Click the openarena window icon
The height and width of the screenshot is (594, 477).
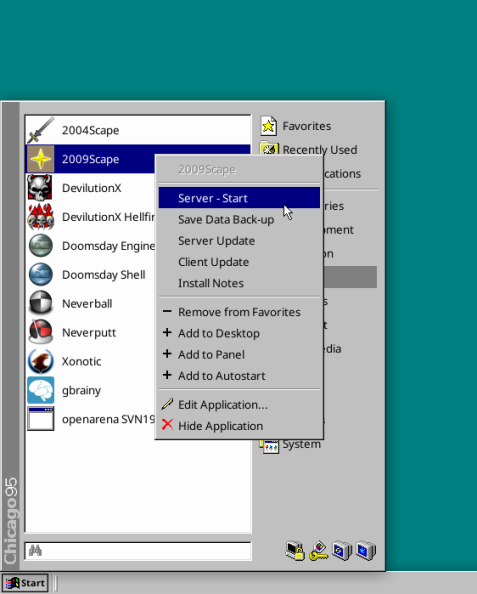tap(41, 419)
